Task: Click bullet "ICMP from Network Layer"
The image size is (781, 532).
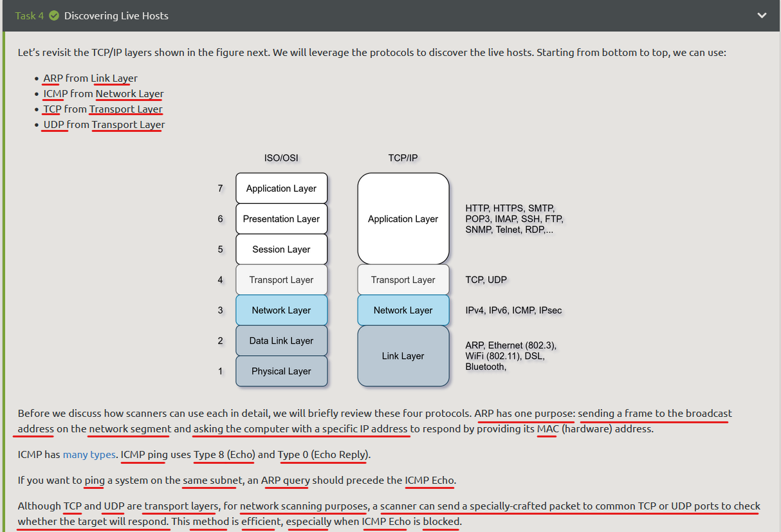Action: (104, 94)
